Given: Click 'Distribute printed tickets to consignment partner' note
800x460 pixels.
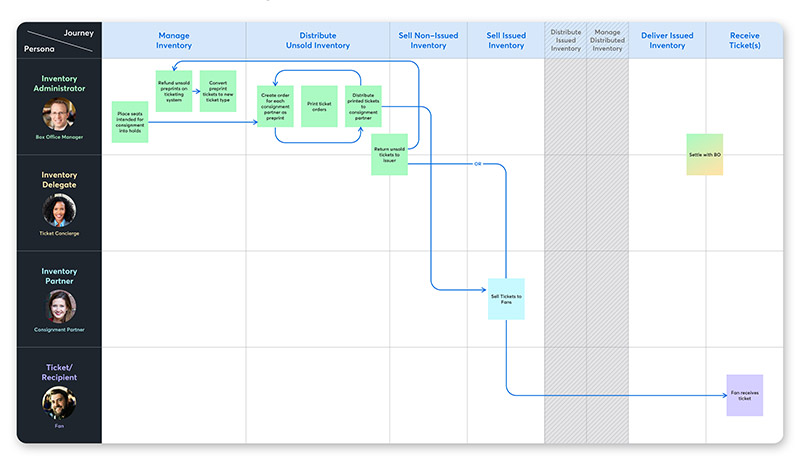Looking at the screenshot, I should [x=363, y=106].
